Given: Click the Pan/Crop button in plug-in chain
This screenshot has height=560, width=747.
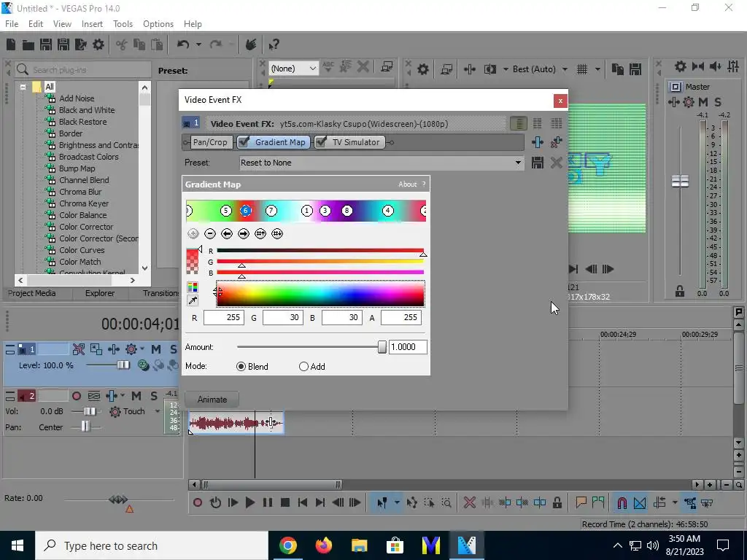Looking at the screenshot, I should [210, 142].
